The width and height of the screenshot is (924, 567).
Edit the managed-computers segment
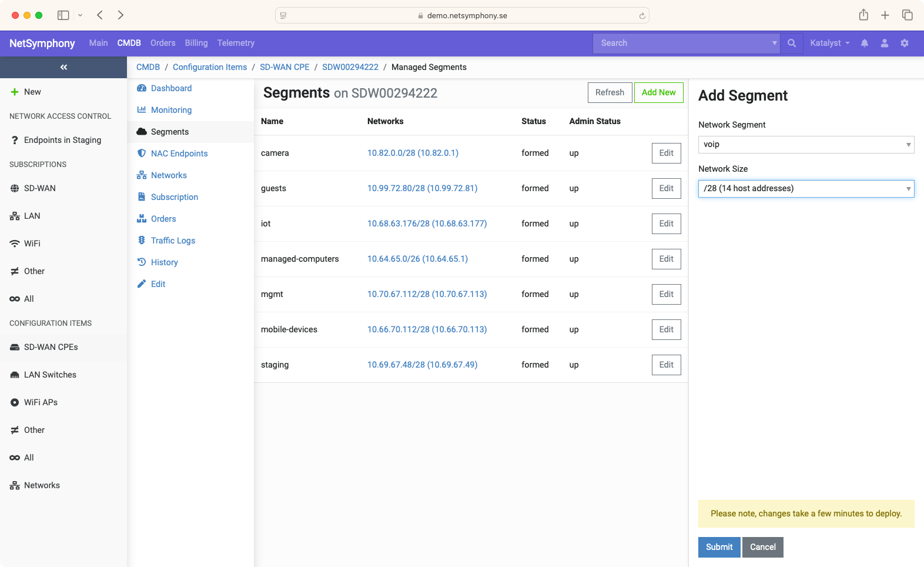[666, 259]
